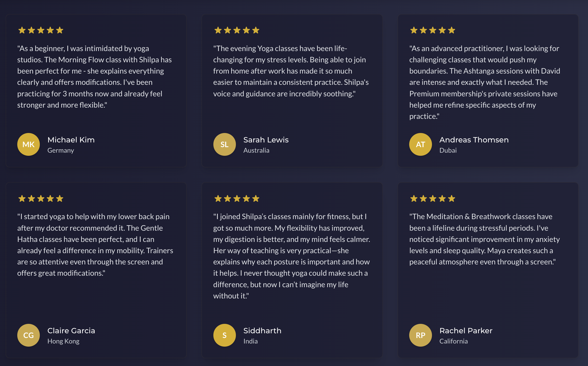Click the star rating in Claire Garcia's review
The image size is (588, 366).
[41, 198]
